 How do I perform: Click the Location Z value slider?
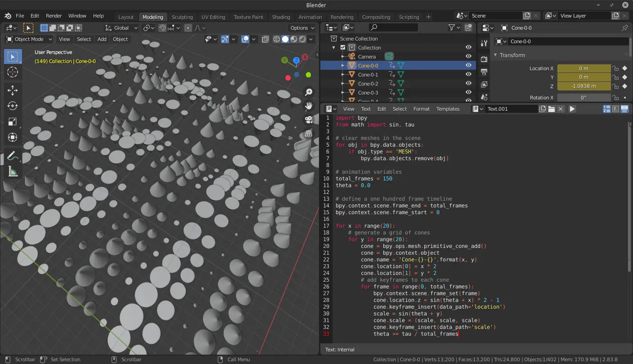(584, 86)
